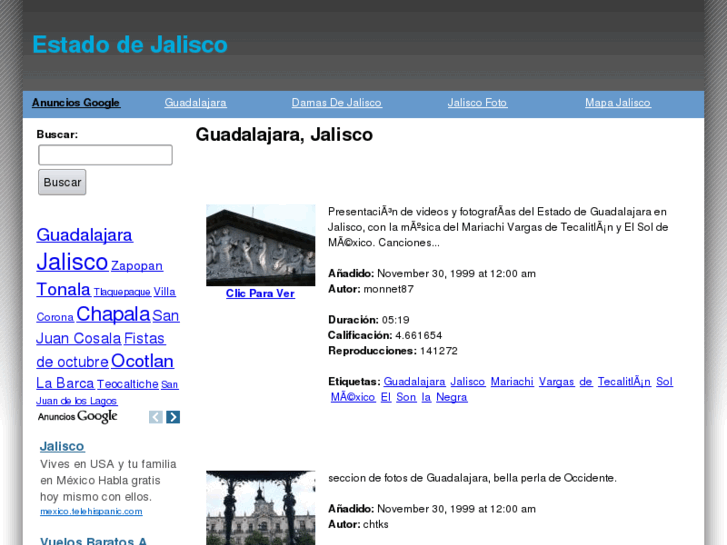This screenshot has height=545, width=727.
Task: Click the Reproducciones value 141272
Action: [439, 351]
